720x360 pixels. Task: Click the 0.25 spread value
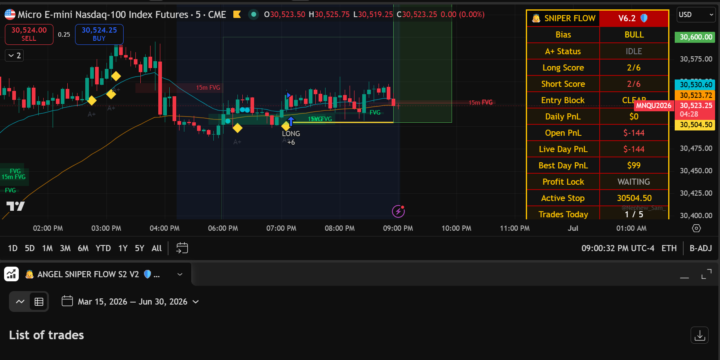[x=64, y=34]
